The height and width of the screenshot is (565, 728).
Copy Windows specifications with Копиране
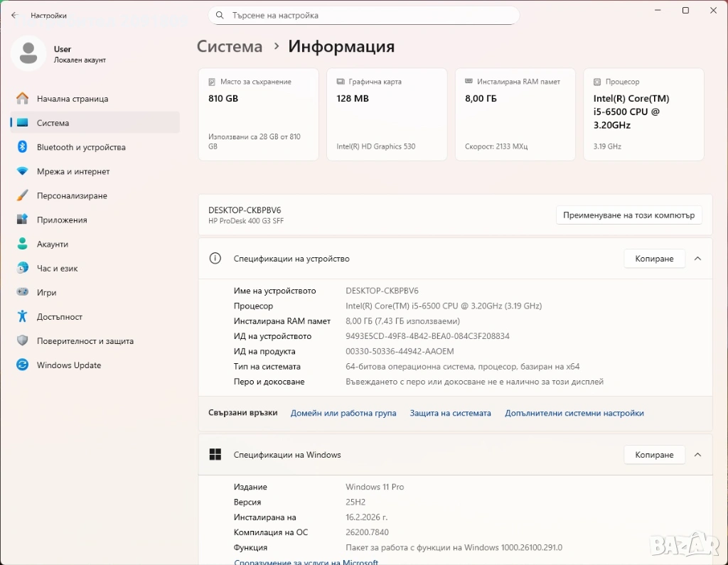click(654, 455)
